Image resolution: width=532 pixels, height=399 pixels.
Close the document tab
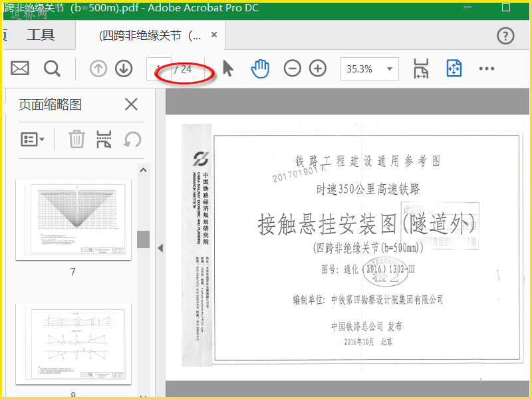214,35
